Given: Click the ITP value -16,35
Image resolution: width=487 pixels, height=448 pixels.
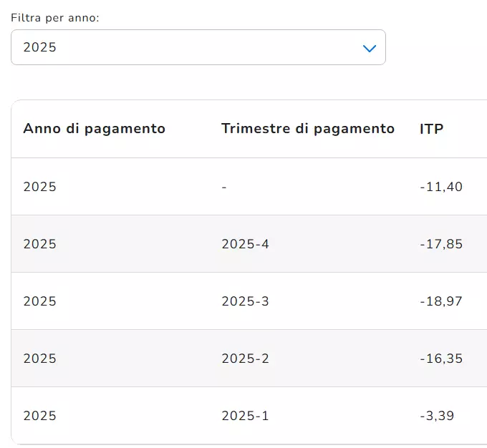Looking at the screenshot, I should (x=441, y=359).
